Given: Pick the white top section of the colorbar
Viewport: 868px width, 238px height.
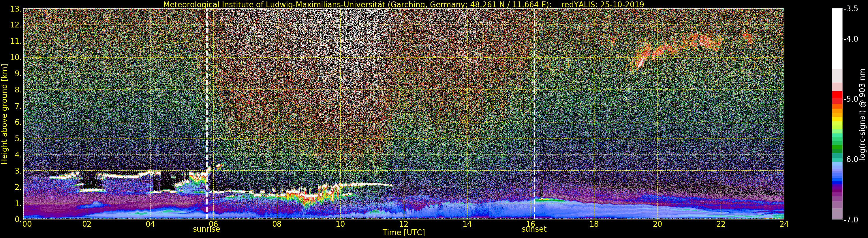Looking at the screenshot, I should [837, 39].
